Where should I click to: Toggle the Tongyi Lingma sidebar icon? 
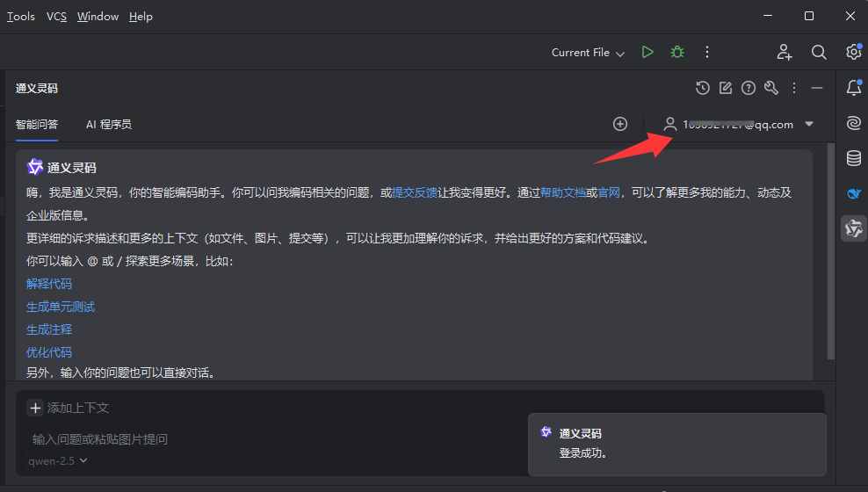854,228
